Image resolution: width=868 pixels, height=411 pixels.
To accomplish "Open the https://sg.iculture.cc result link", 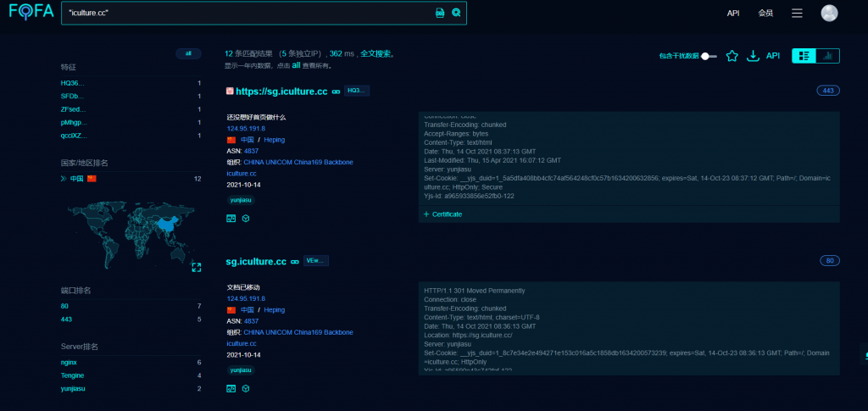I will coord(281,92).
